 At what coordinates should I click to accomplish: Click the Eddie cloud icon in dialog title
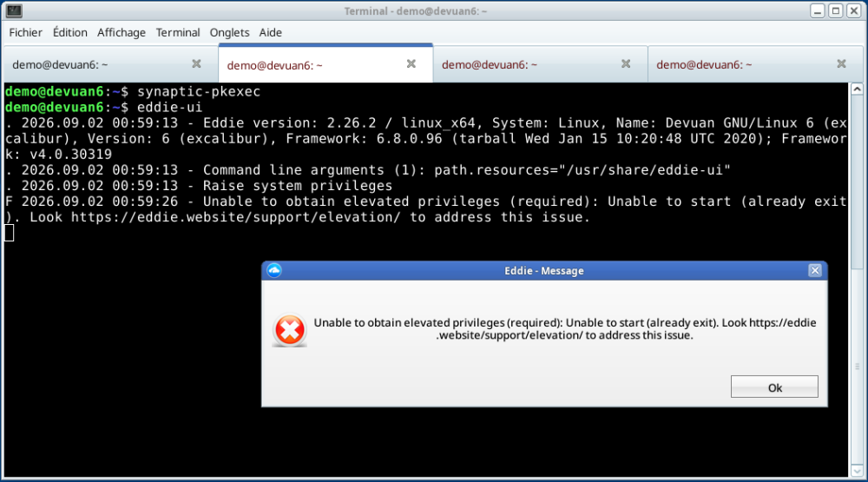pyautogui.click(x=274, y=270)
